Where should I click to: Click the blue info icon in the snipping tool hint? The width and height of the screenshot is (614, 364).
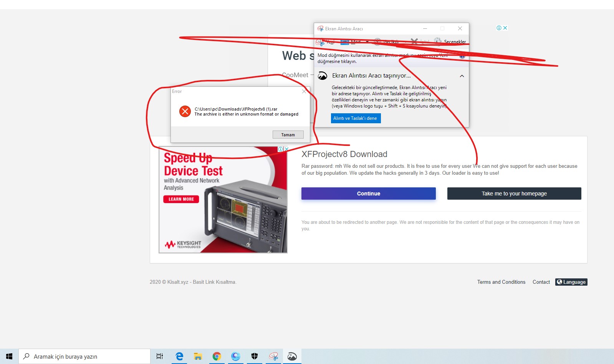tap(462, 56)
